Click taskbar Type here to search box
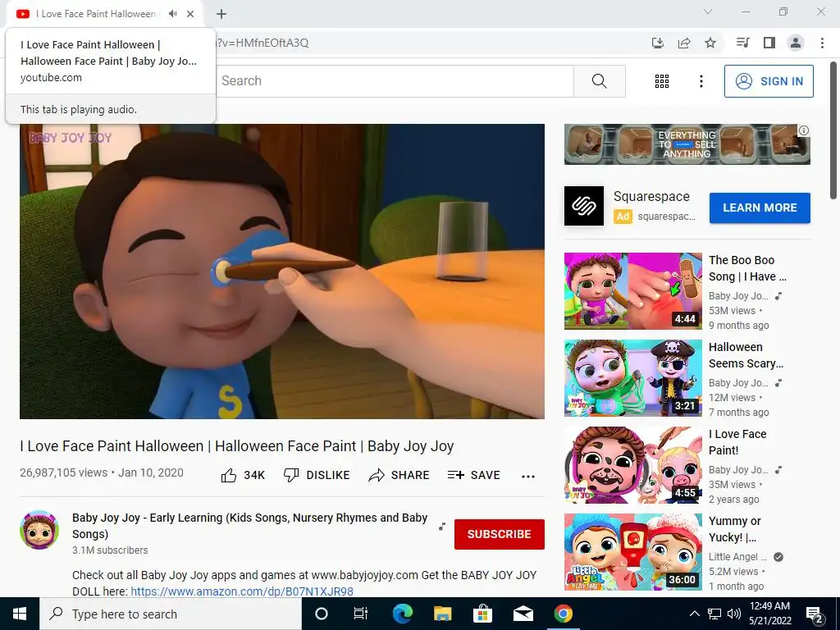 [171, 614]
